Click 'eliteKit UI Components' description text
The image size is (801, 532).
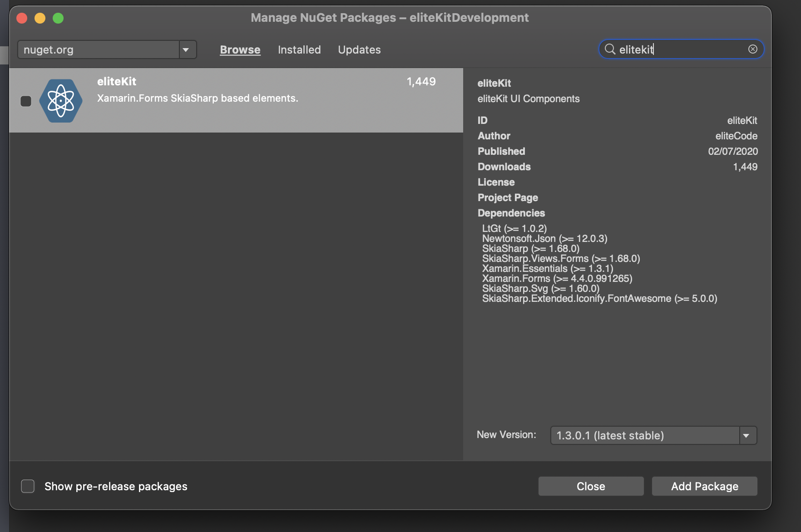point(529,99)
